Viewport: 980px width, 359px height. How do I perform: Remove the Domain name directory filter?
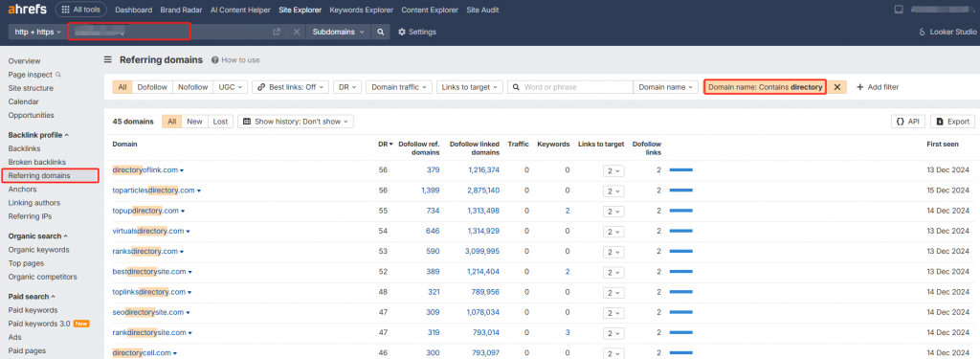[837, 87]
